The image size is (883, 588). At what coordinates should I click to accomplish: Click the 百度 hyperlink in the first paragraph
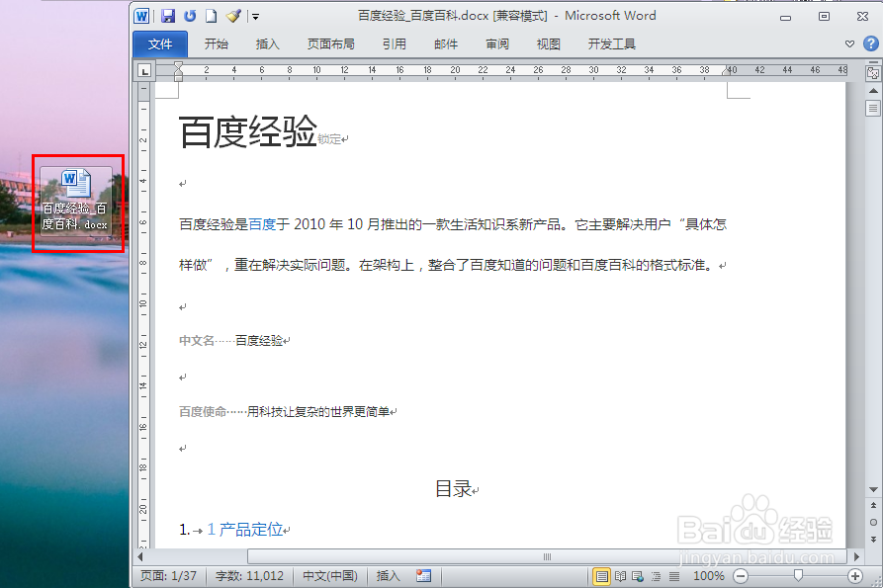pyautogui.click(x=262, y=224)
